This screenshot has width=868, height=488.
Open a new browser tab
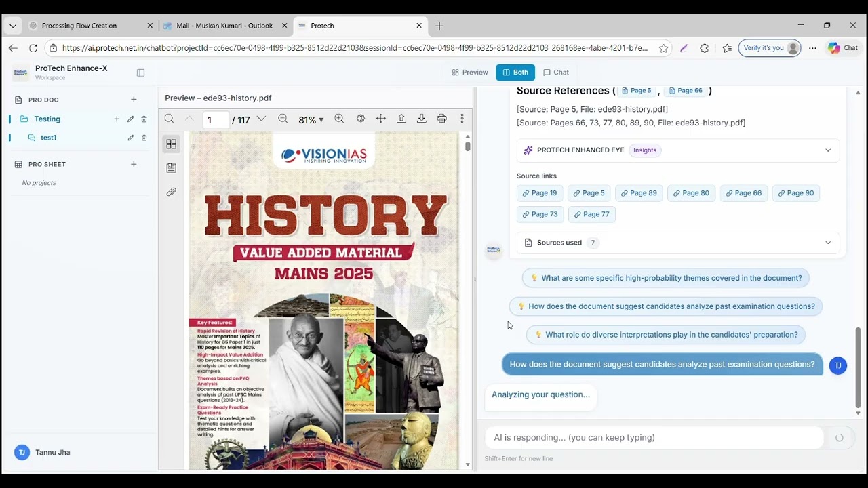coord(439,26)
